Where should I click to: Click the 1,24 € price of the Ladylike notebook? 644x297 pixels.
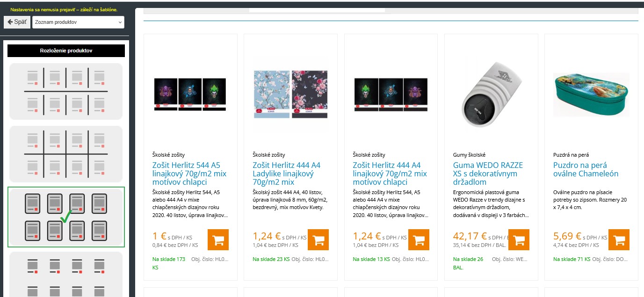tap(267, 236)
